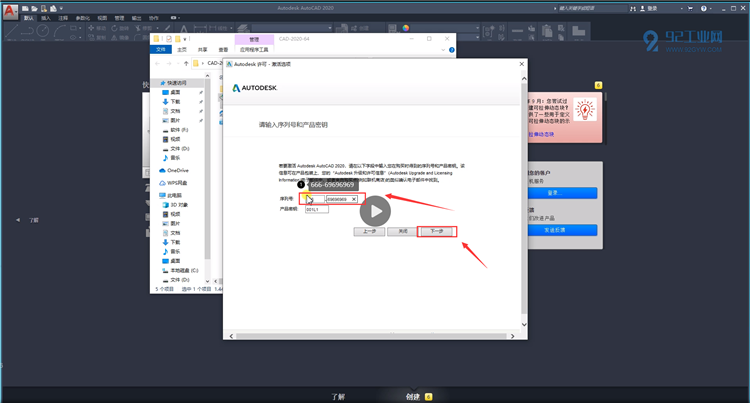750x403 pixels.
Task: Click the product key field 001L1
Action: (317, 209)
